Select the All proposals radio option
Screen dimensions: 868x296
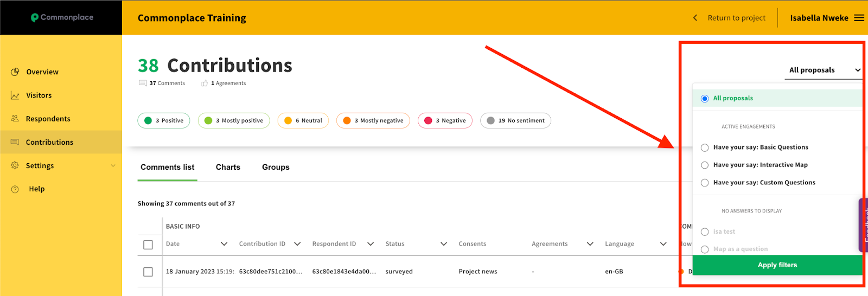pos(705,99)
